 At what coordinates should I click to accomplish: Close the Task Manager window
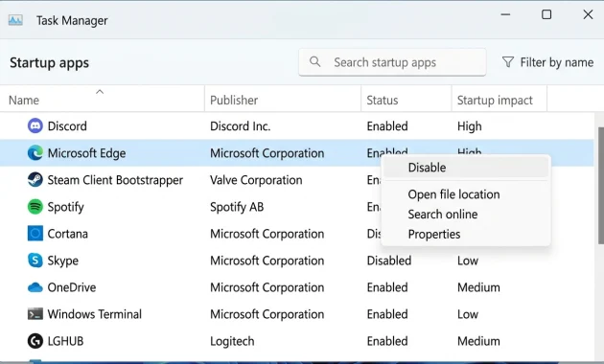tap(588, 14)
